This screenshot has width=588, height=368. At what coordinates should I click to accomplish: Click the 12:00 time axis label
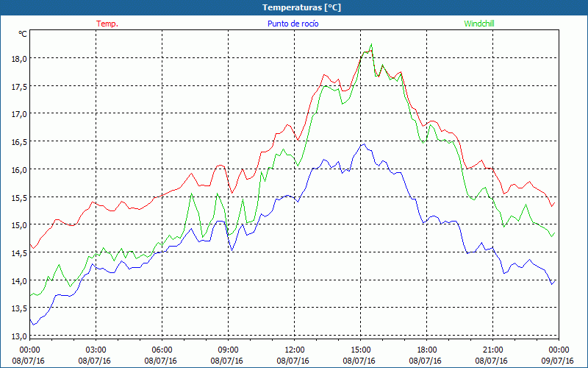point(295,350)
